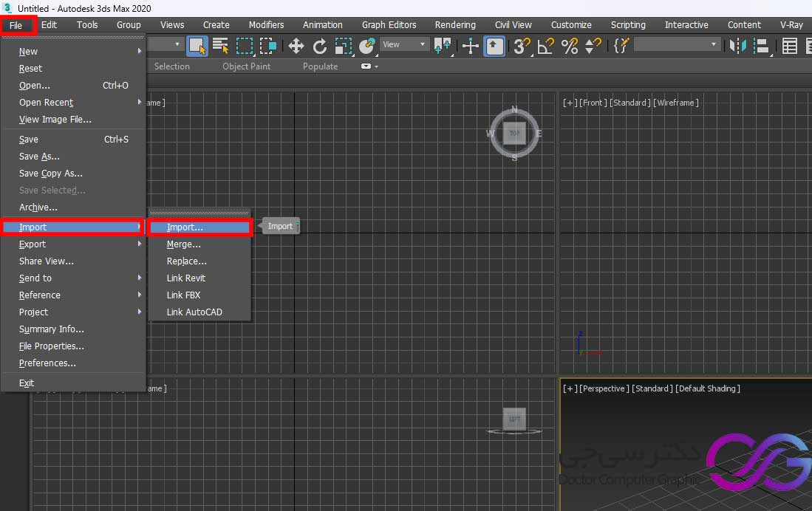
Task: Open the Named Selection Sets dropdown
Action: coord(678,44)
